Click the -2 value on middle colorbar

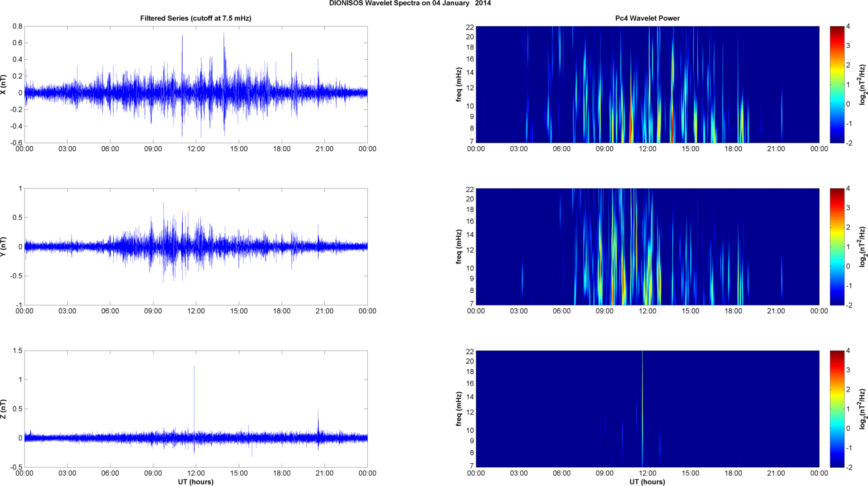pyautogui.click(x=849, y=306)
